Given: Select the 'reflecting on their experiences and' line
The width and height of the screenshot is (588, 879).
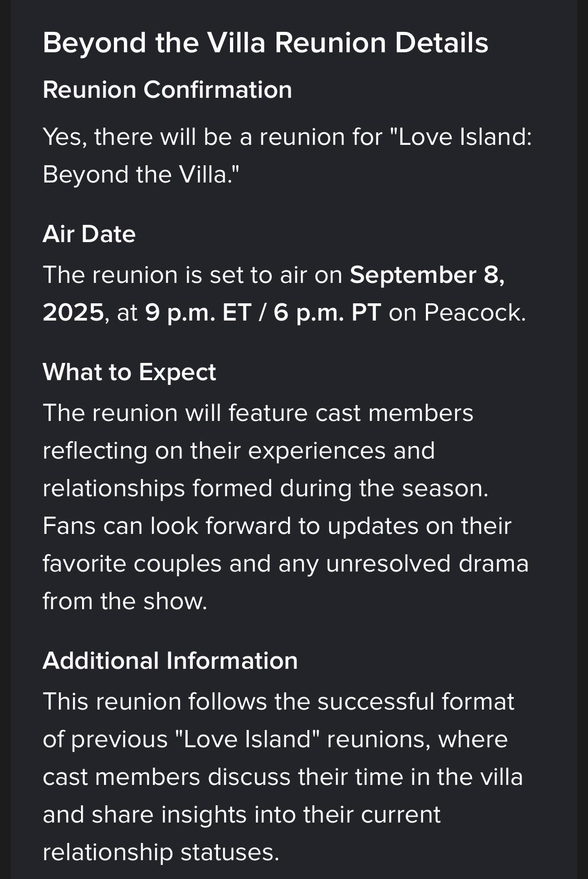Looking at the screenshot, I should click(x=239, y=451).
